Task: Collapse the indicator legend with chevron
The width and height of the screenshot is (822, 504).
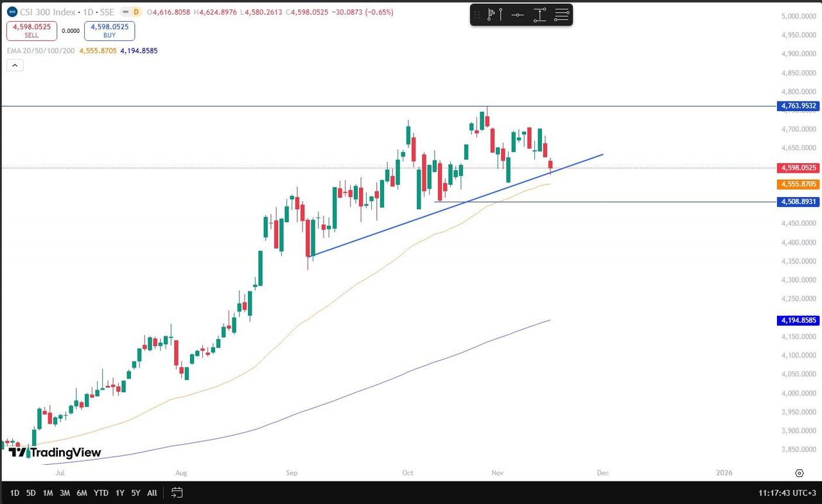Action: click(x=15, y=65)
